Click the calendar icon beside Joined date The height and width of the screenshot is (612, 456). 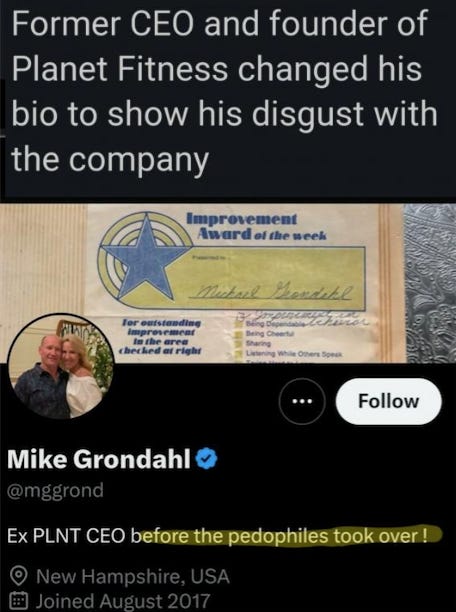[x=18, y=601]
